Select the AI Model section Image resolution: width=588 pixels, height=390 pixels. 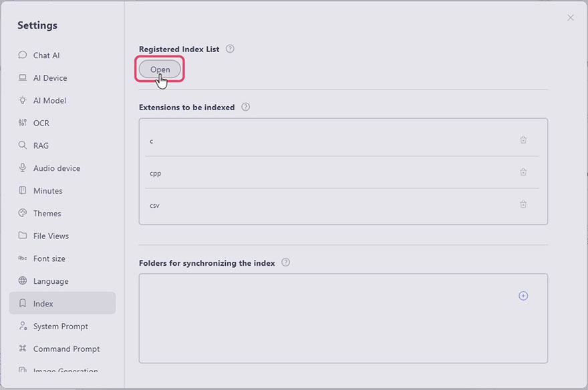click(x=49, y=101)
